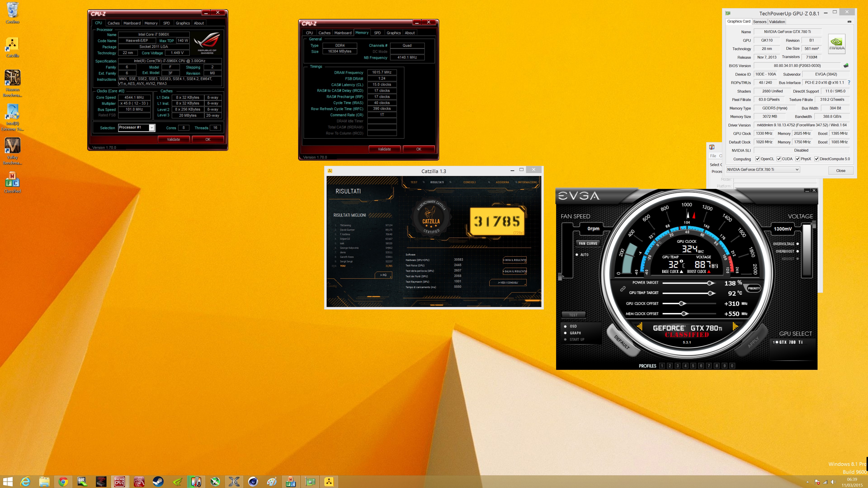Open the CONSIGLI tab in Catzilla
Viewport: 868px width, 488px height.
click(469, 182)
